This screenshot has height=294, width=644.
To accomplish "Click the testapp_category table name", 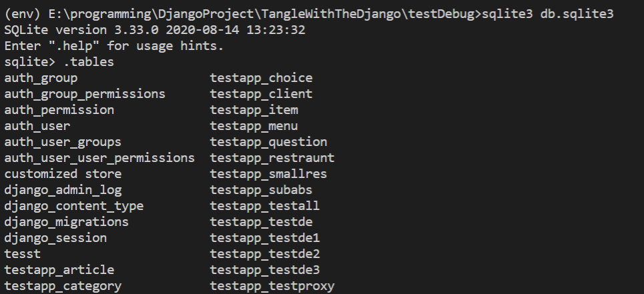I will [63, 286].
